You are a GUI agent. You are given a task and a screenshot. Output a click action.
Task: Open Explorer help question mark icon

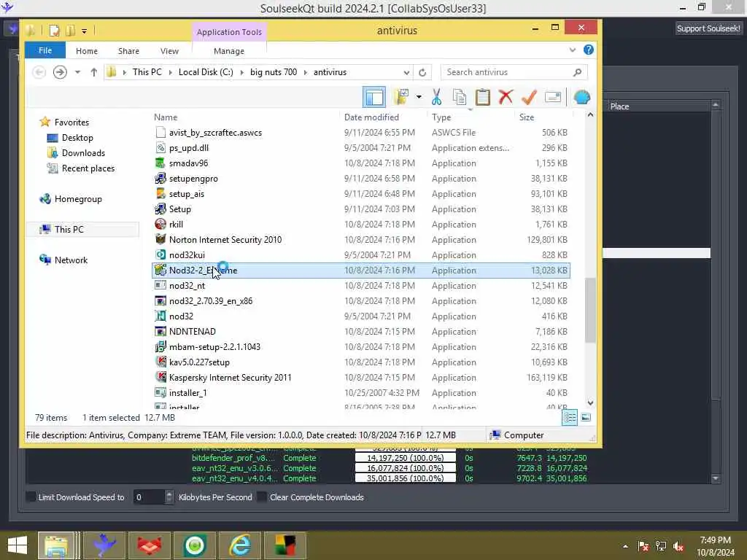coord(589,50)
